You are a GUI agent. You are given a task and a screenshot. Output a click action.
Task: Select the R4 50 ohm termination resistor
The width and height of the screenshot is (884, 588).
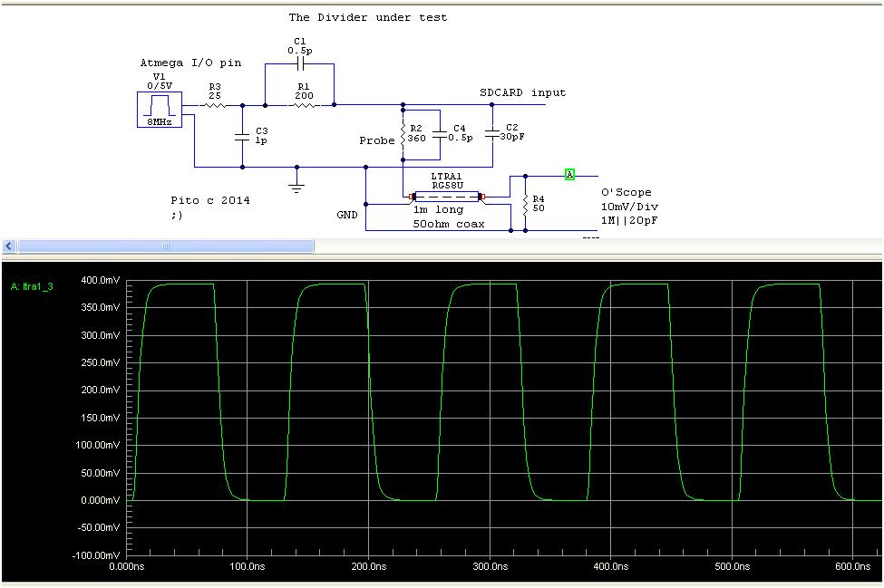(x=524, y=205)
